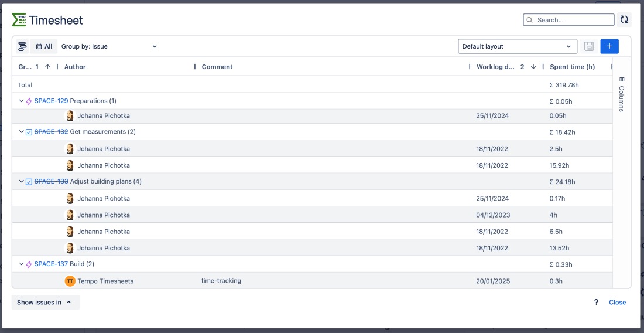Click the refresh icon beside search
This screenshot has width=644, height=333.
click(624, 20)
